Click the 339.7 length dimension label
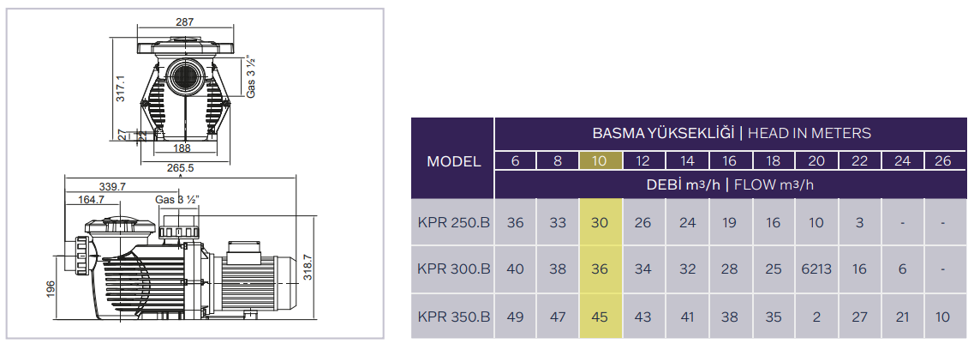This screenshot has height=350, width=980. tap(113, 186)
